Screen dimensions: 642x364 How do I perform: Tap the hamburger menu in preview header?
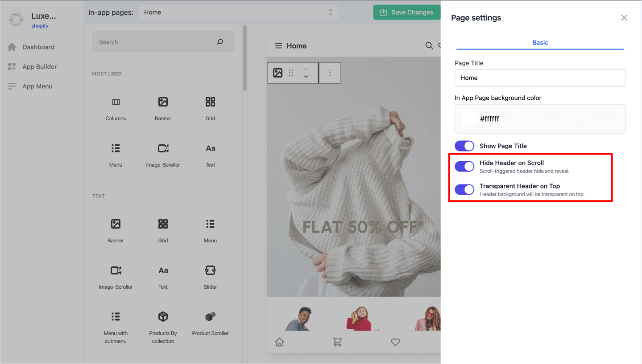278,46
